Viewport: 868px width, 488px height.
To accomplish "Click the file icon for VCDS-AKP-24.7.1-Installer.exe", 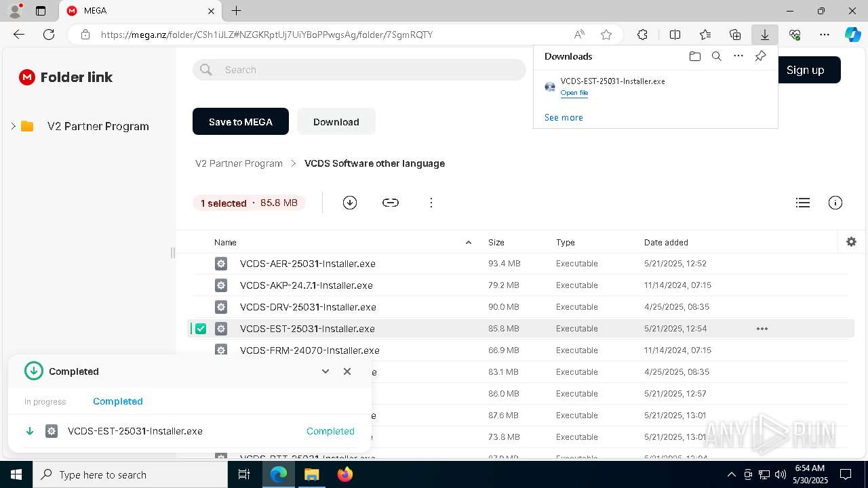I will point(221,285).
